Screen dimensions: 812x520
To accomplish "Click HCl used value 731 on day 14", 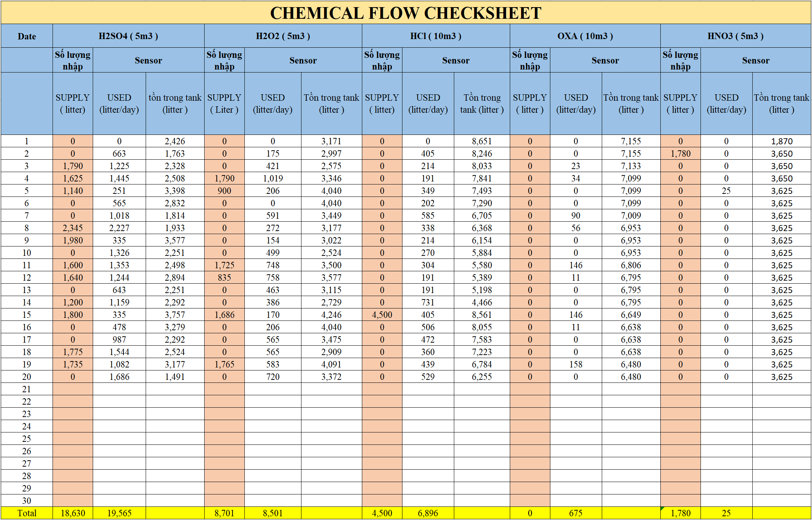I will 428,302.
